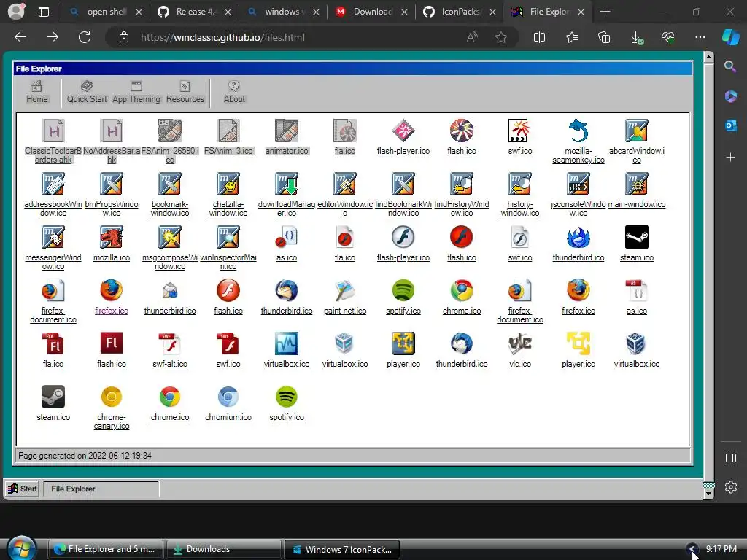Open the Windows Start orb
747x560 pixels.
pyautogui.click(x=22, y=548)
